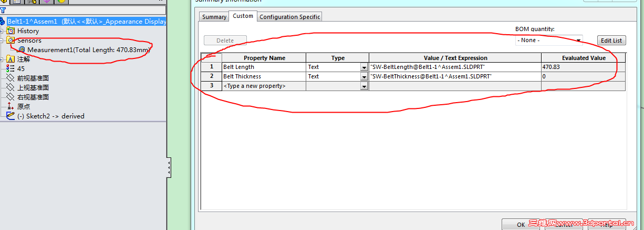Open the Type dropdown for Belt Thickness

click(x=364, y=77)
